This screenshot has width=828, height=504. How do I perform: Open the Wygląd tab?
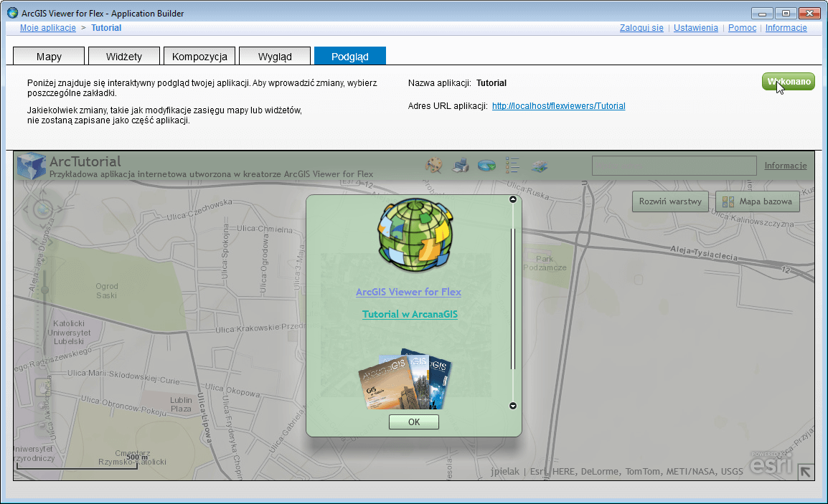click(275, 56)
